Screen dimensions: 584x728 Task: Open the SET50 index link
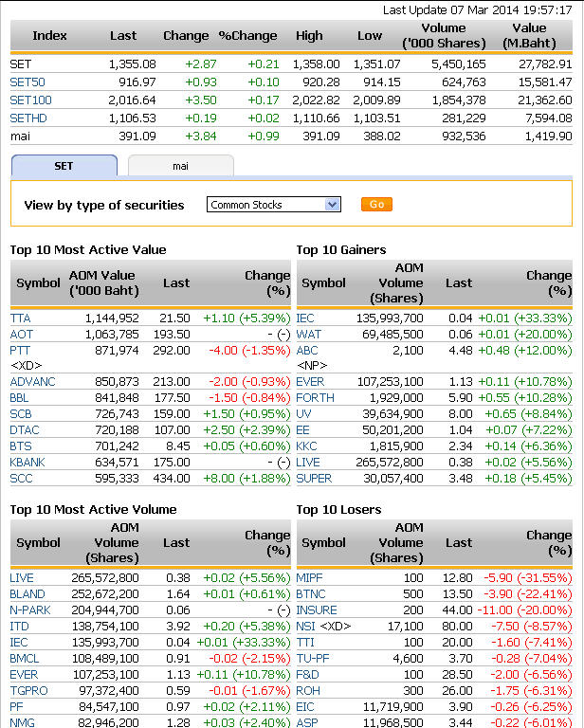pyautogui.click(x=27, y=82)
